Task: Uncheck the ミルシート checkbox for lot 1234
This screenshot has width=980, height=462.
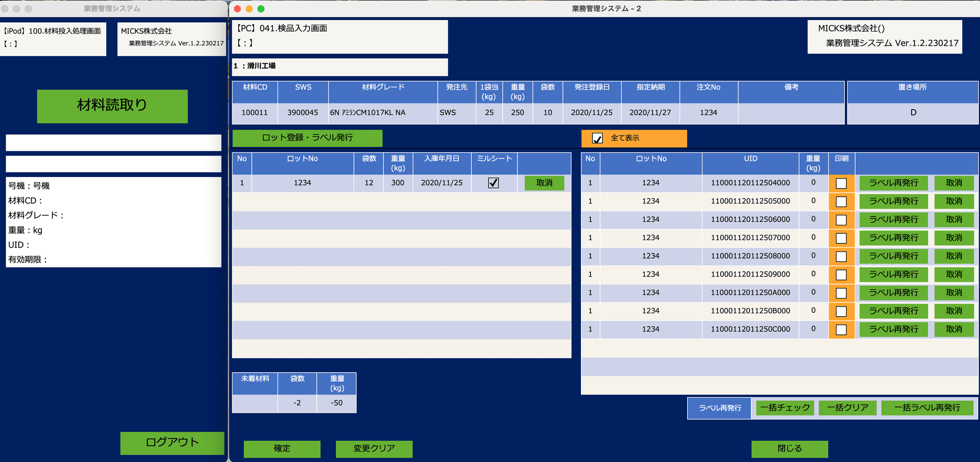Action: click(493, 183)
